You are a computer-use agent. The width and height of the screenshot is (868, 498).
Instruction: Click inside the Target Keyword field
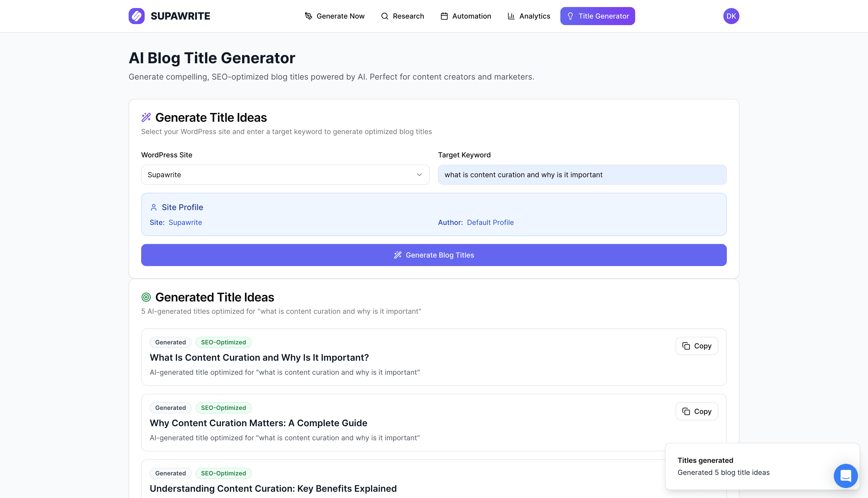coord(582,174)
